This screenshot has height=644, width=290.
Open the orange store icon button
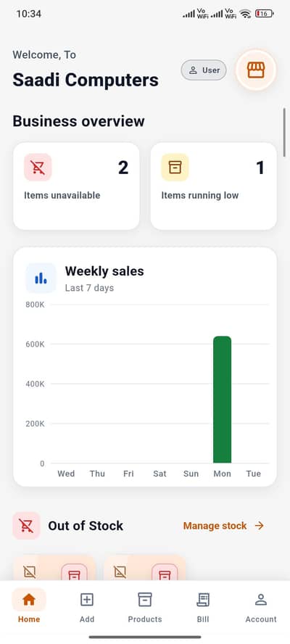tap(255, 70)
